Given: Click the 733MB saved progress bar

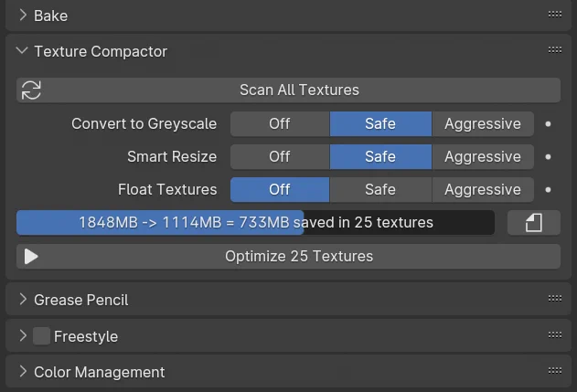Looking at the screenshot, I should click(255, 222).
